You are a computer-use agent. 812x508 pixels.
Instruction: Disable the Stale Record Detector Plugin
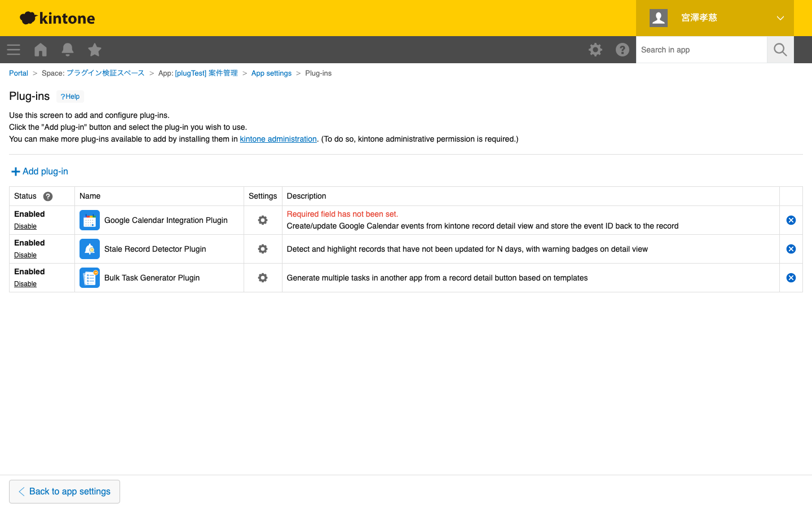point(25,255)
